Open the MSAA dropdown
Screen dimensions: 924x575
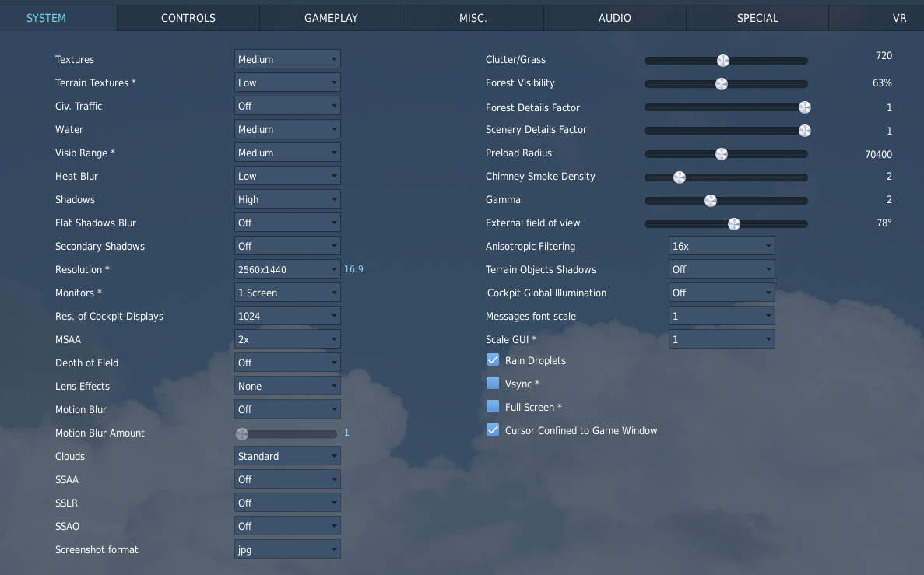tap(287, 339)
